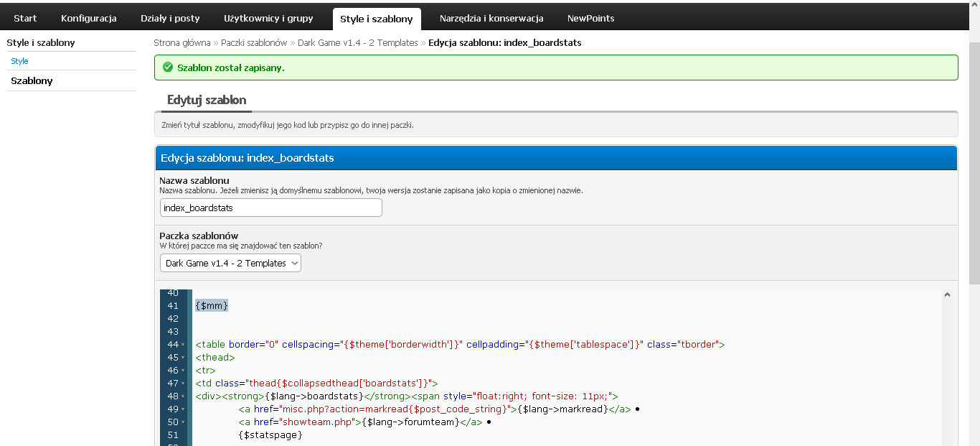The height and width of the screenshot is (446, 980).
Task: Toggle fold marker beside line 47
Action: [184, 384]
